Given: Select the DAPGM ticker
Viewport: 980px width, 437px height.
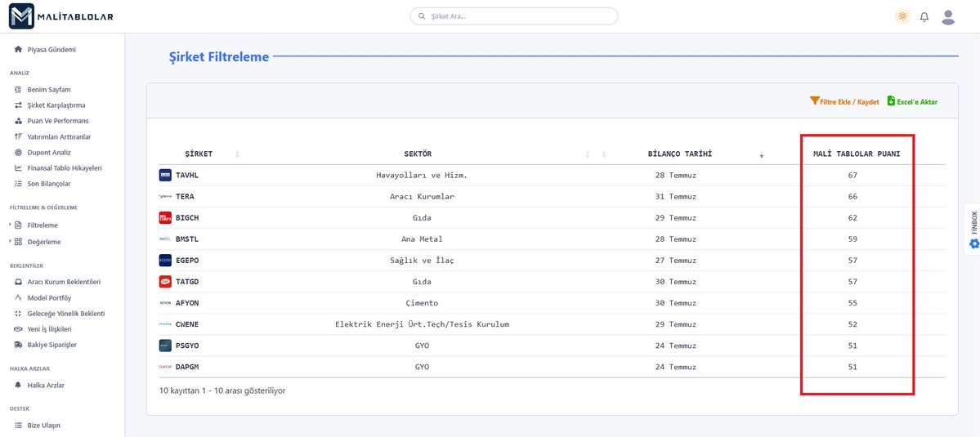Looking at the screenshot, I should [187, 367].
